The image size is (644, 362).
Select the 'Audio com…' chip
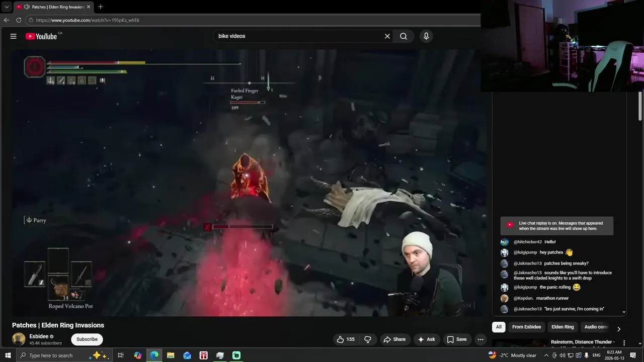597,327
